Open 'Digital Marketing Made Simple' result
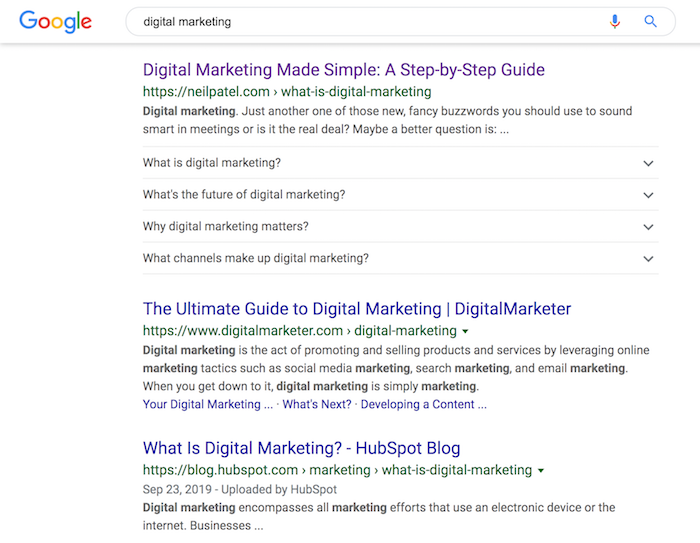Image resolution: width=700 pixels, height=543 pixels. 344,70
